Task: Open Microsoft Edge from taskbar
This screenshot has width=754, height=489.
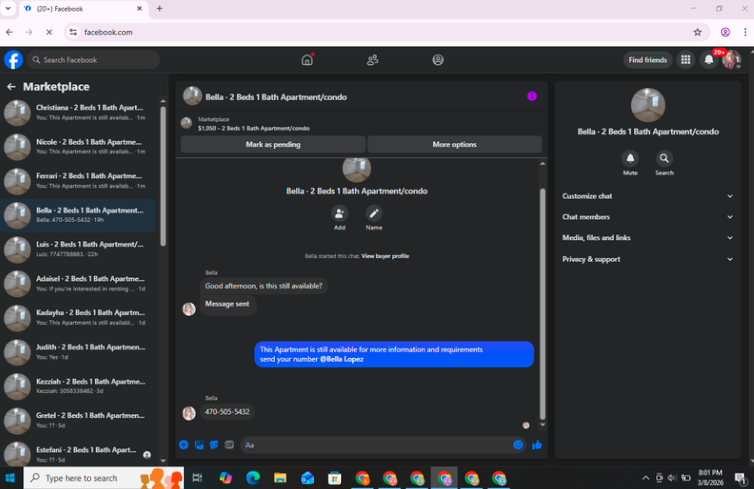Action: click(x=253, y=478)
